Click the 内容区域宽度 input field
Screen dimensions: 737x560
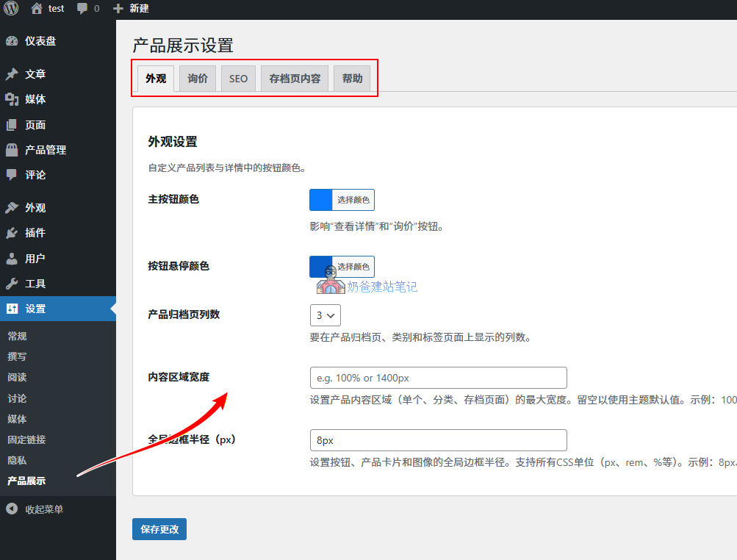coord(438,377)
